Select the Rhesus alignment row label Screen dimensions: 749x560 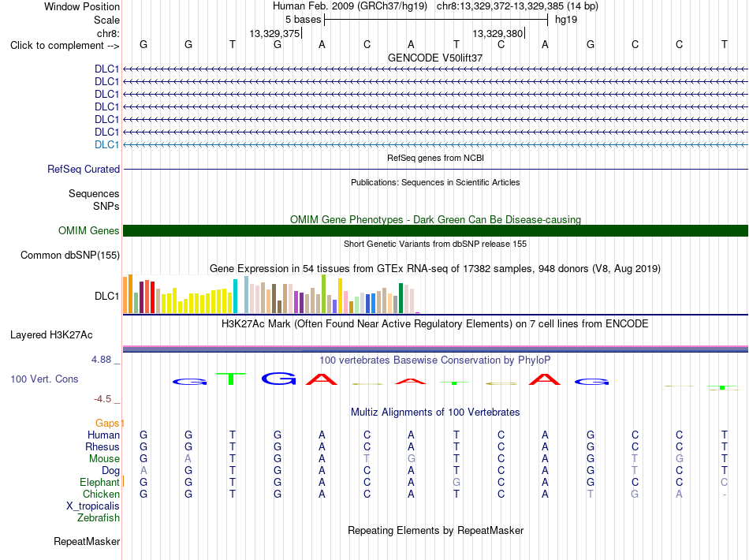(102, 446)
